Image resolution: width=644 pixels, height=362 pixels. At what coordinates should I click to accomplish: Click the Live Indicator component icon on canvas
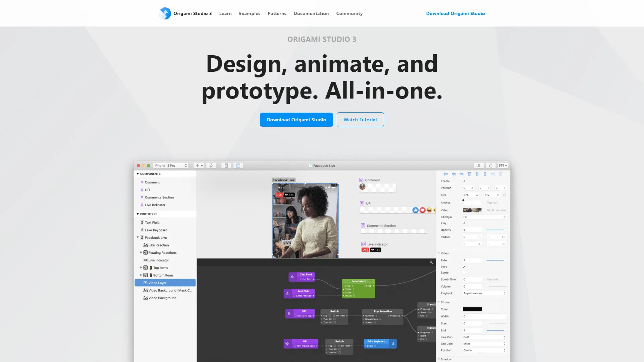(363, 244)
